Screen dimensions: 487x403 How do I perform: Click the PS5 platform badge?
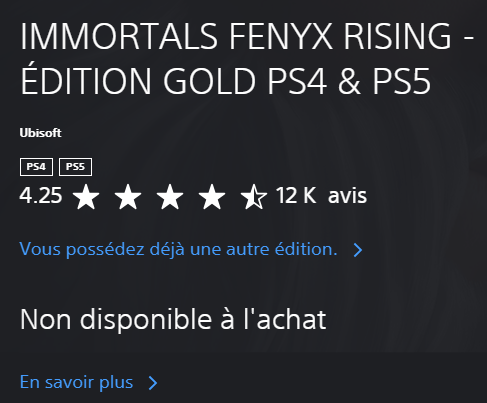click(x=75, y=167)
